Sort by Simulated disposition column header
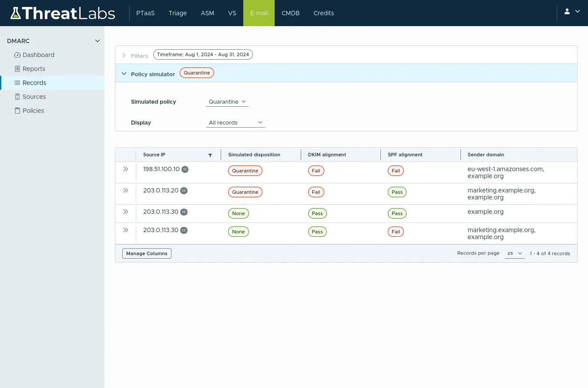588x388 pixels. (x=254, y=155)
